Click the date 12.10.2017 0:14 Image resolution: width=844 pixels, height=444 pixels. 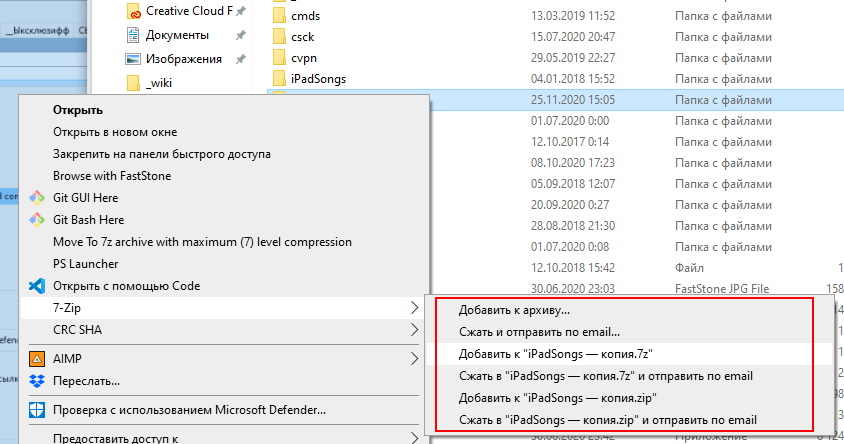[x=570, y=142]
